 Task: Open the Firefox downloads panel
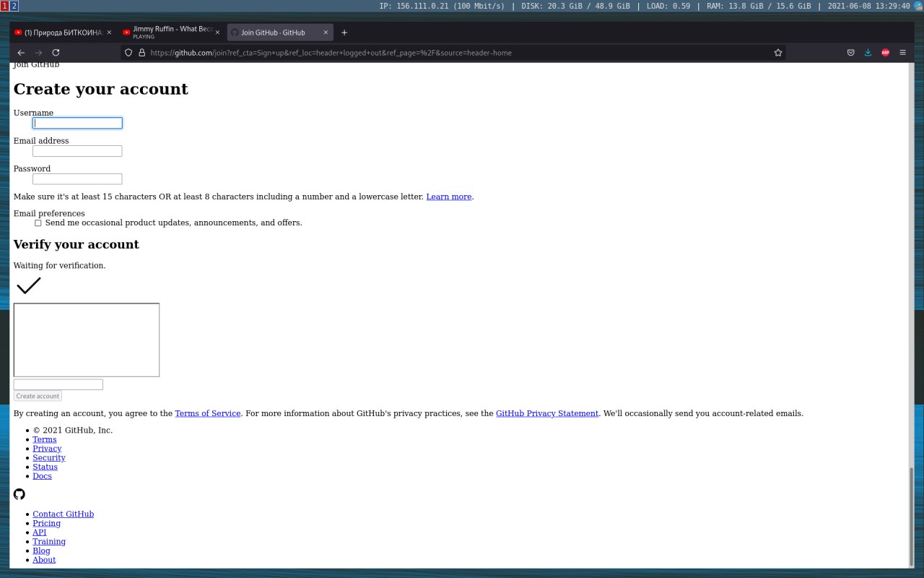click(868, 53)
